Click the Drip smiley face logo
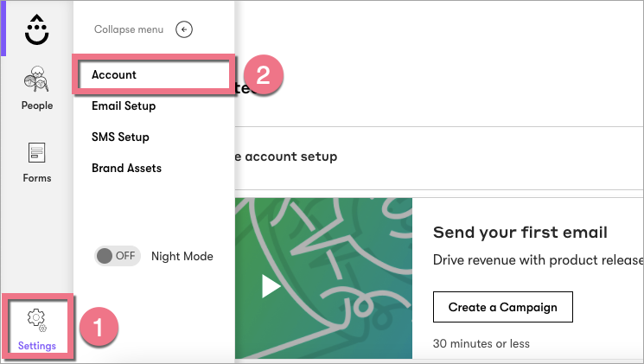Screen dimensions: 644x364 (37, 30)
